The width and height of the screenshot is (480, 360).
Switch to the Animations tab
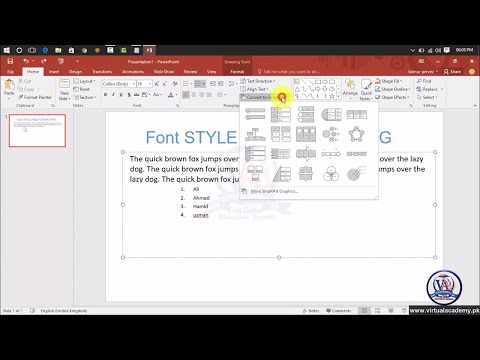(x=133, y=71)
